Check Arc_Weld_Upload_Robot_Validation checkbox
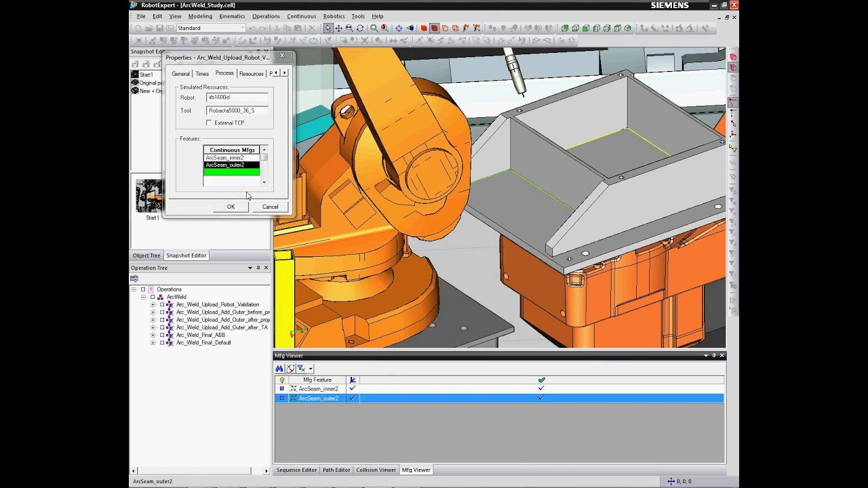868x488 pixels. coord(162,304)
